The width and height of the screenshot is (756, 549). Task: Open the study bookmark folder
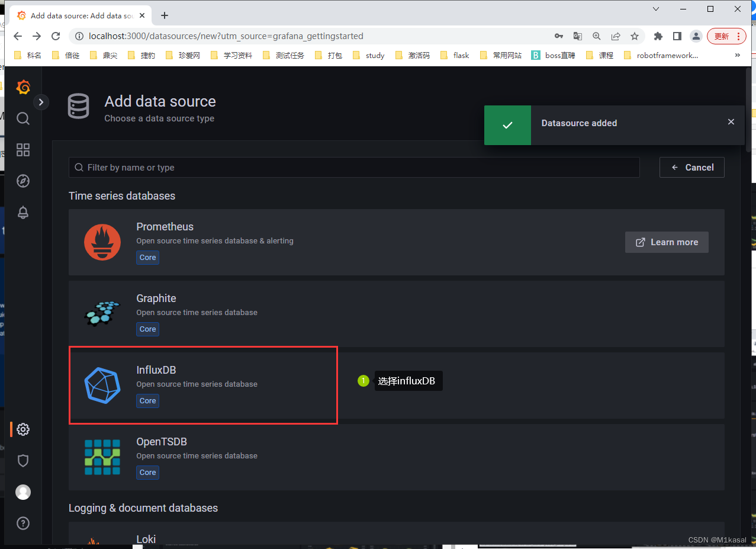pyautogui.click(x=368, y=55)
